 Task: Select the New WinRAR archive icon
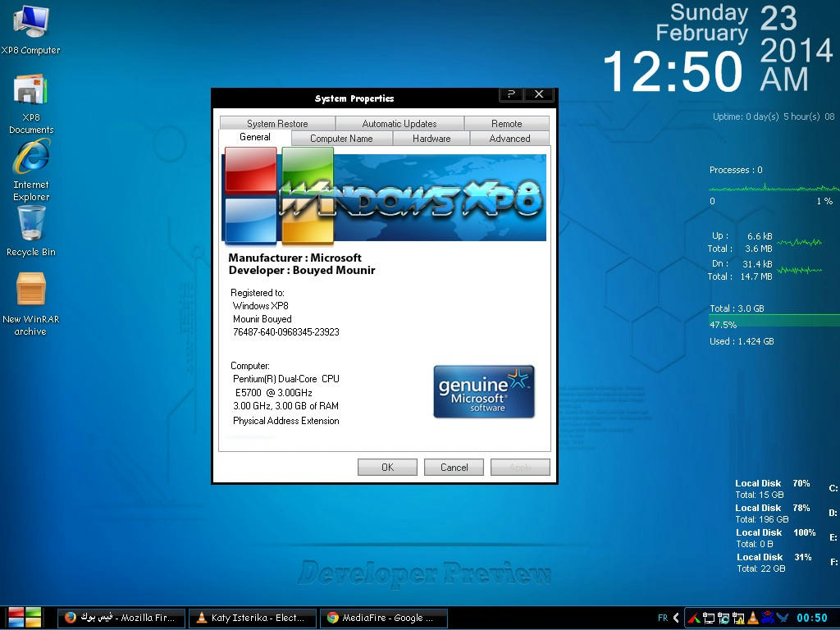[30, 304]
